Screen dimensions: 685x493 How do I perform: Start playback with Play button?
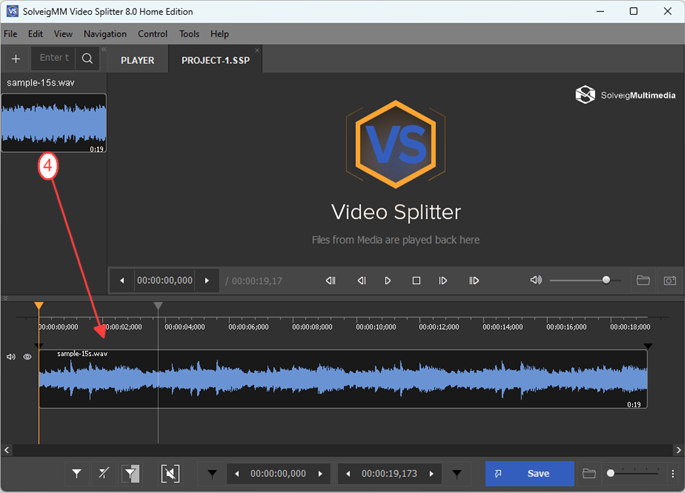pos(387,281)
